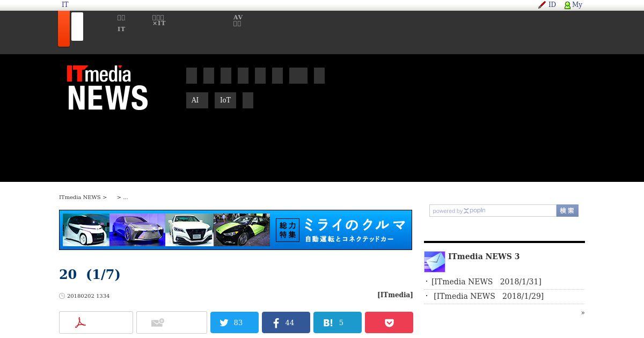The width and height of the screenshot is (644, 338).
Task: Save article to Pocket
Action: 389,322
